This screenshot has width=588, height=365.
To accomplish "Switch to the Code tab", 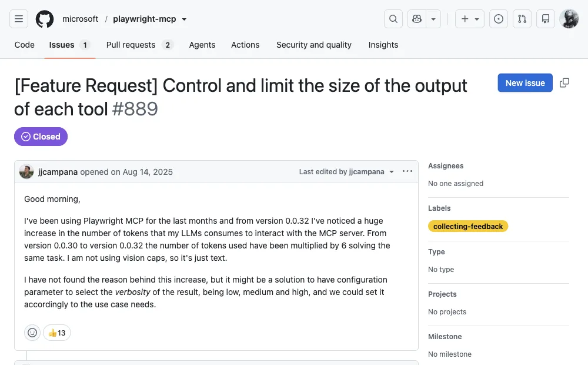I will pyautogui.click(x=24, y=45).
